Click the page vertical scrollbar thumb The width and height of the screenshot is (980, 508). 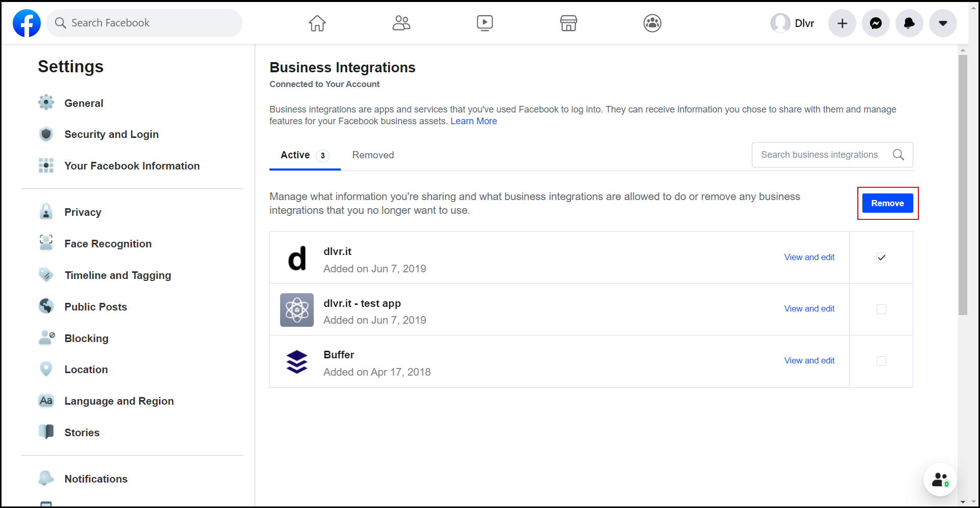pos(963,185)
